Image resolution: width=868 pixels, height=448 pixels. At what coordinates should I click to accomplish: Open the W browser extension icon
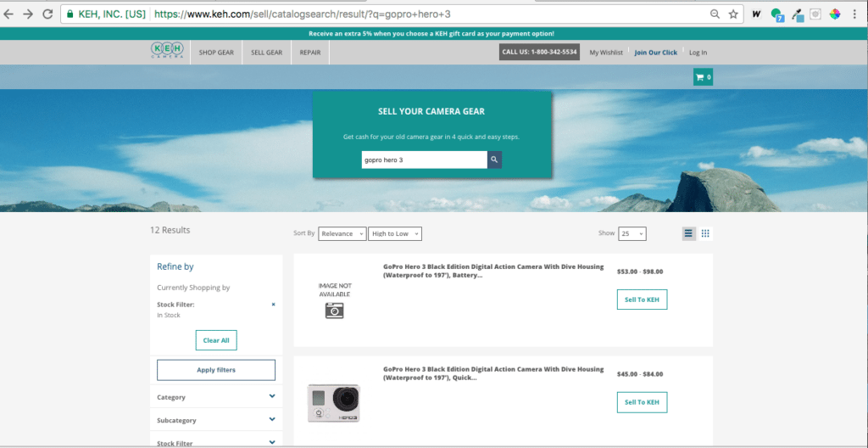tap(756, 14)
